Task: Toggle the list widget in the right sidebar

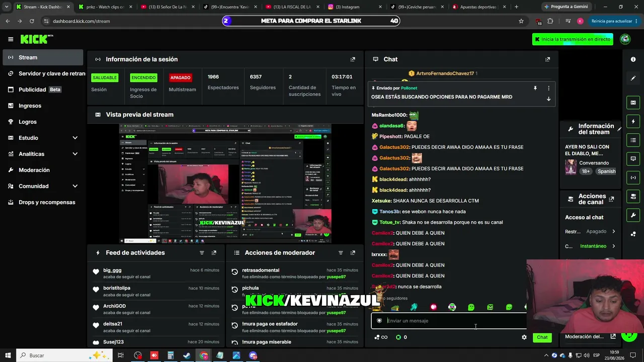Action: (633, 140)
